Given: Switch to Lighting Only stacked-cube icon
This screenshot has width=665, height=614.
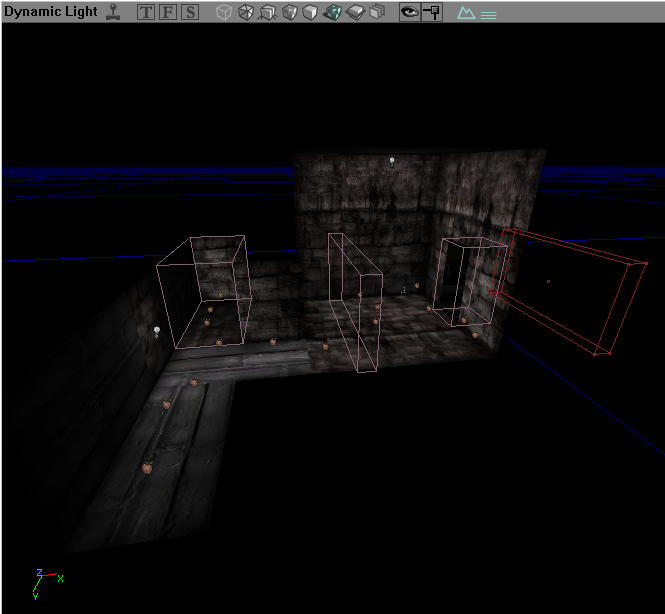Looking at the screenshot, I should coord(377,13).
